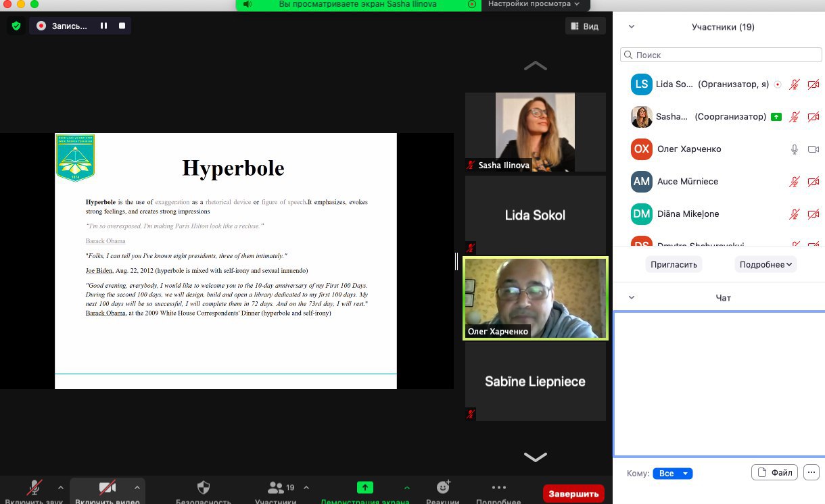825x504 pixels.
Task: End meeting with Завершить button
Action: pos(573,494)
